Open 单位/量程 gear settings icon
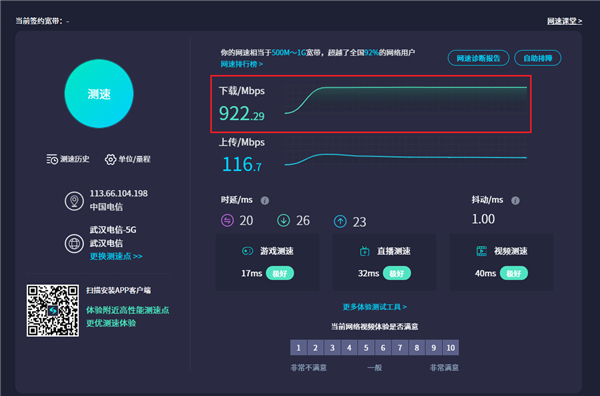600x396 pixels. pyautogui.click(x=110, y=159)
